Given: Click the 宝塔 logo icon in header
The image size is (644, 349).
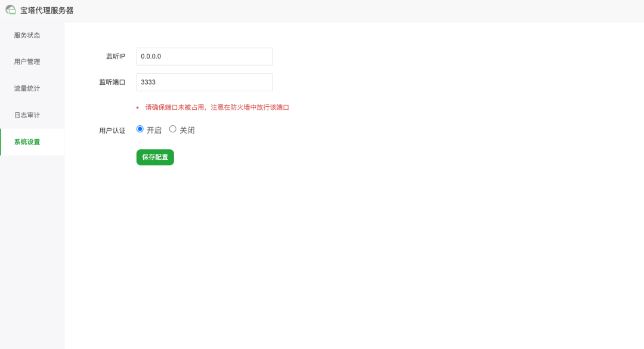Looking at the screenshot, I should pos(11,10).
